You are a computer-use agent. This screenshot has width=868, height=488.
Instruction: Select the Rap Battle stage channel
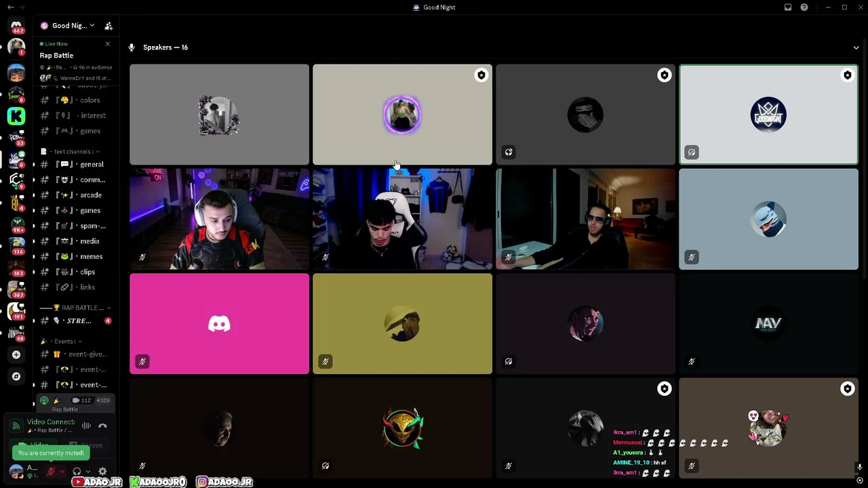tap(75, 404)
